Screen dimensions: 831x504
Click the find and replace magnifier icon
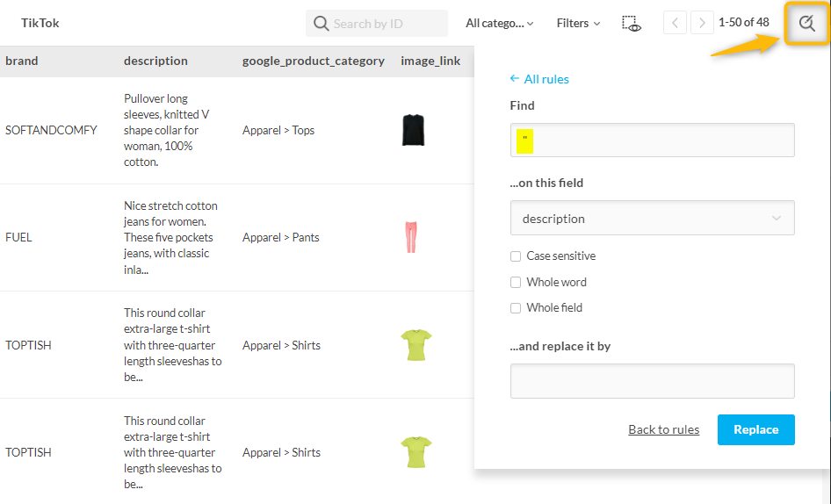[806, 24]
